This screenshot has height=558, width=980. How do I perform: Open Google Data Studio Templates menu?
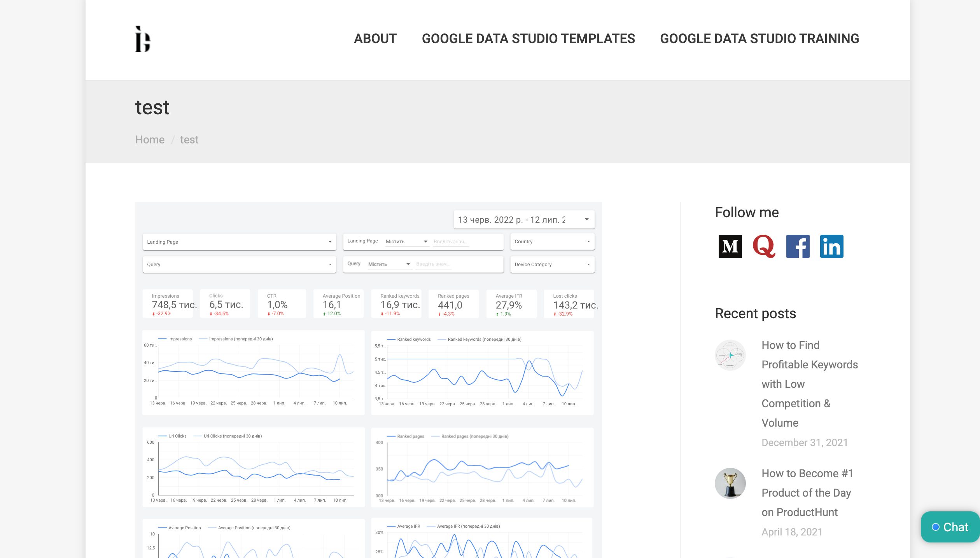pos(528,38)
